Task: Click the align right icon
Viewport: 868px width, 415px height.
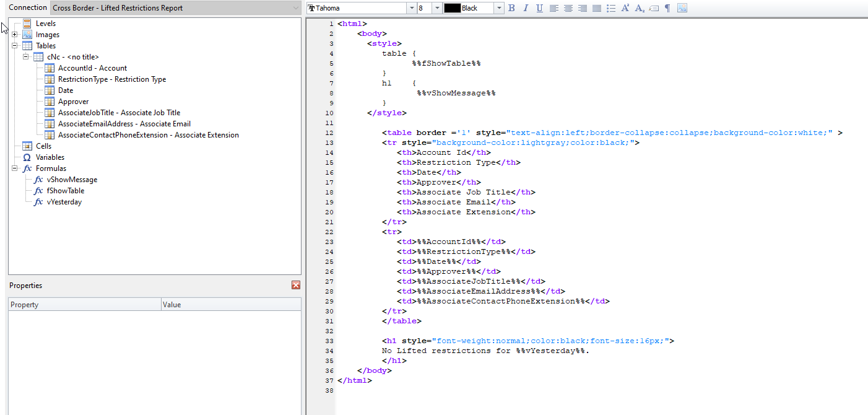Action: tap(582, 8)
